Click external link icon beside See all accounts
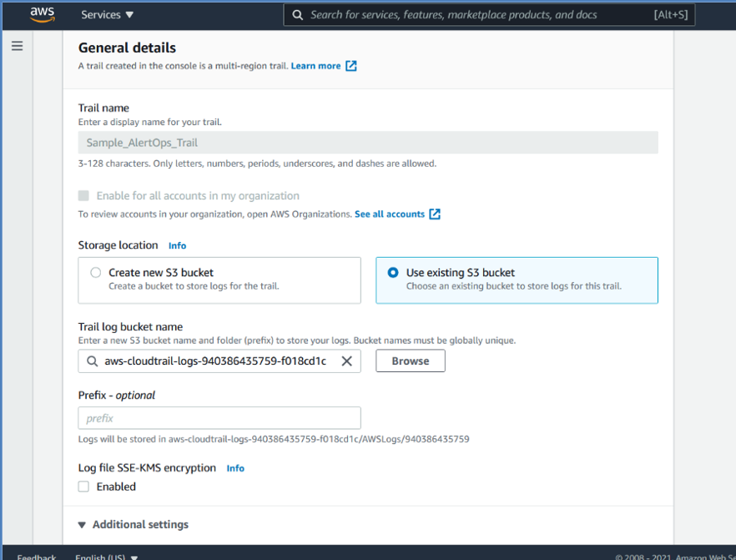Screen dimensions: 736x560 pyautogui.click(x=435, y=214)
